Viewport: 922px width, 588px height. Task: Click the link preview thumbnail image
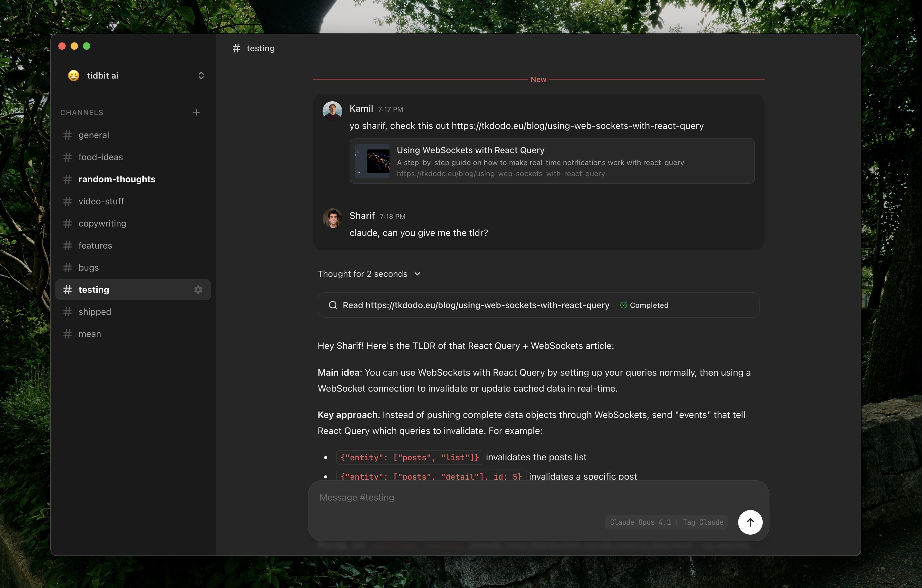pos(372,161)
